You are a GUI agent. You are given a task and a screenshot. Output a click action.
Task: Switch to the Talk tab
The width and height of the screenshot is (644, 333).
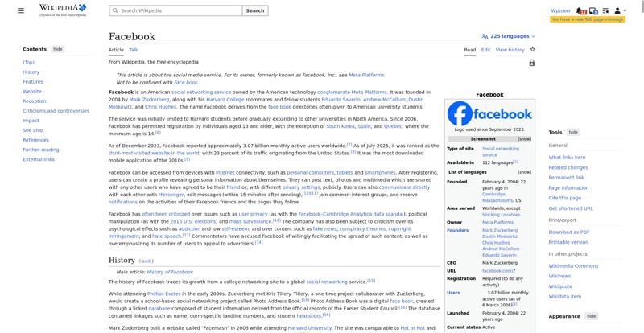pyautogui.click(x=134, y=50)
